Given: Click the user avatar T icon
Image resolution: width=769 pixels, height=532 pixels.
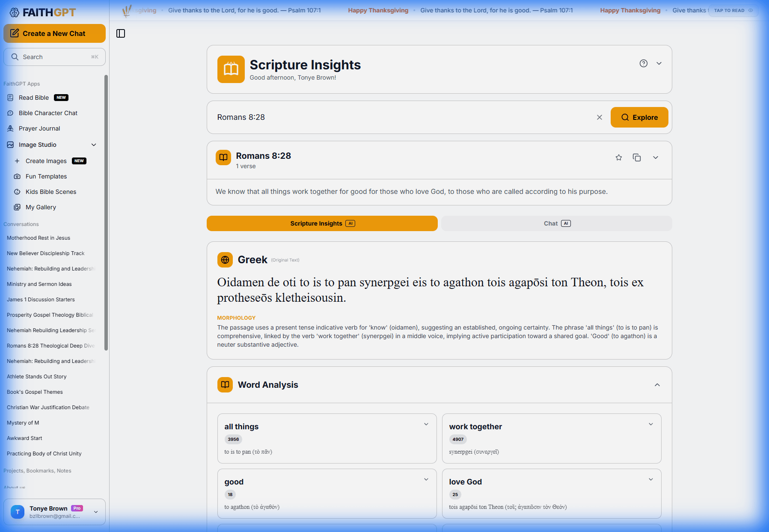Looking at the screenshot, I should [18, 512].
